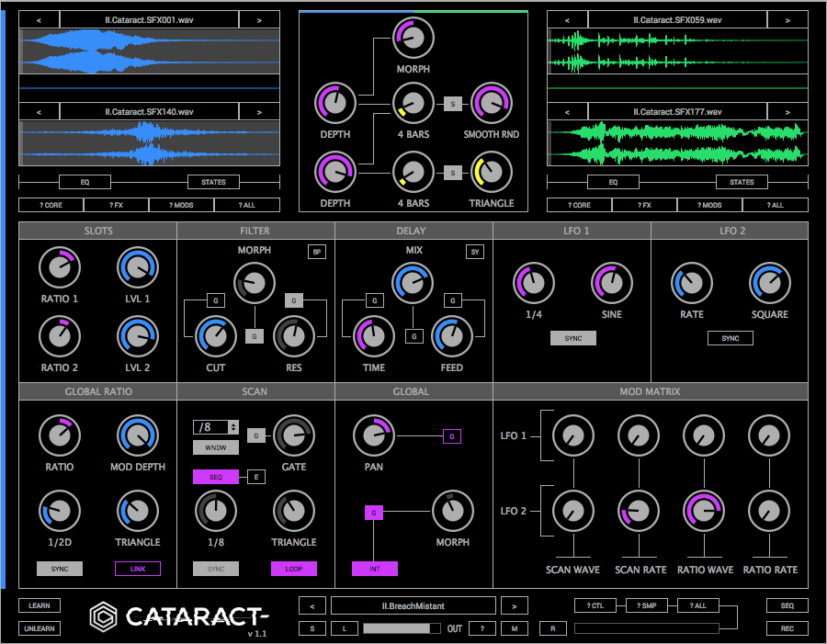
Task: Enable SYNC for LFO 1
Action: click(572, 337)
